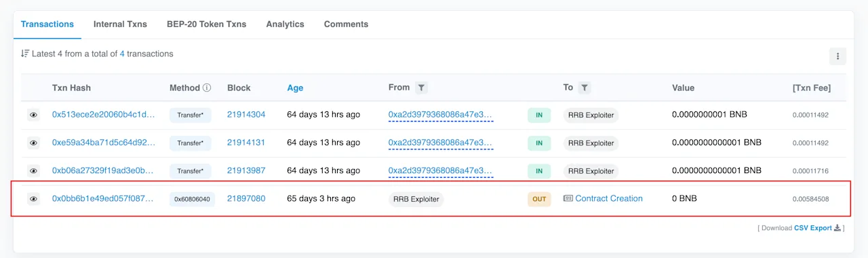Click the IN badge in block 21913987 row
This screenshot has height=258, width=868.
539,171
